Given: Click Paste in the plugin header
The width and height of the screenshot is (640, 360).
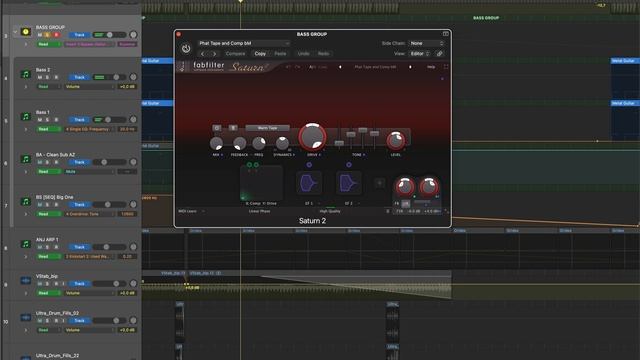Looking at the screenshot, I should click(x=280, y=53).
